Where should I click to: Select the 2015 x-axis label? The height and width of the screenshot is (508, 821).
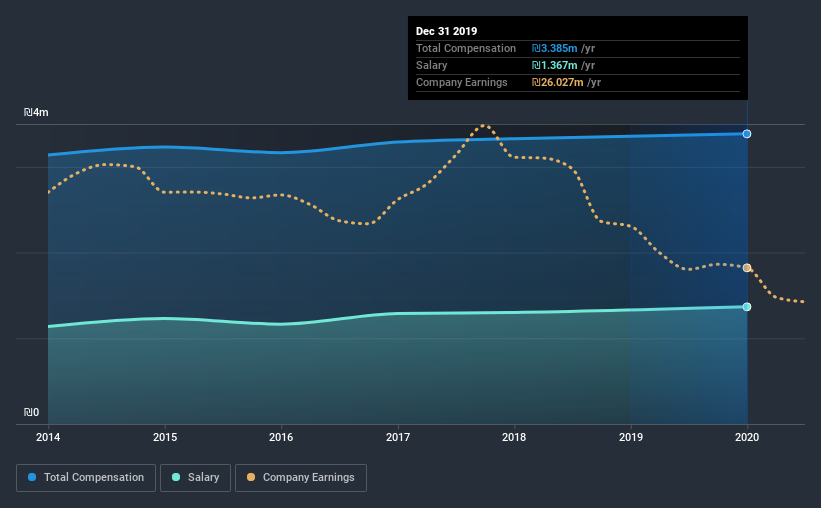pyautogui.click(x=165, y=437)
